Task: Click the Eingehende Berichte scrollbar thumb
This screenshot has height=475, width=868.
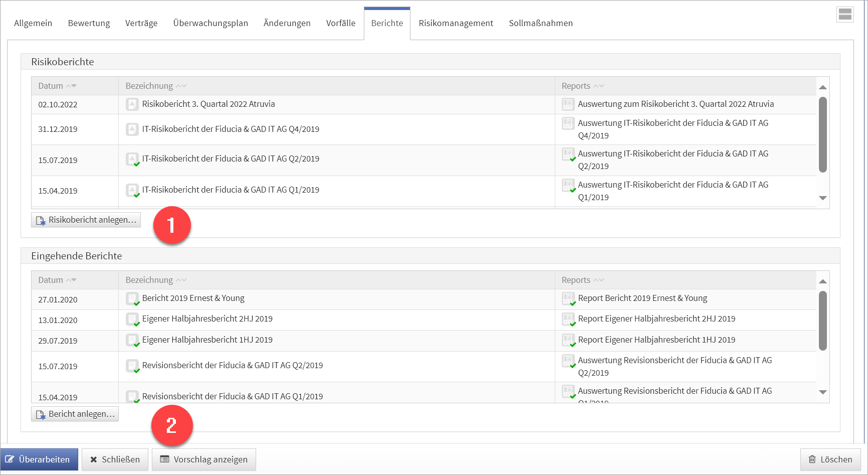Action: pyautogui.click(x=822, y=321)
